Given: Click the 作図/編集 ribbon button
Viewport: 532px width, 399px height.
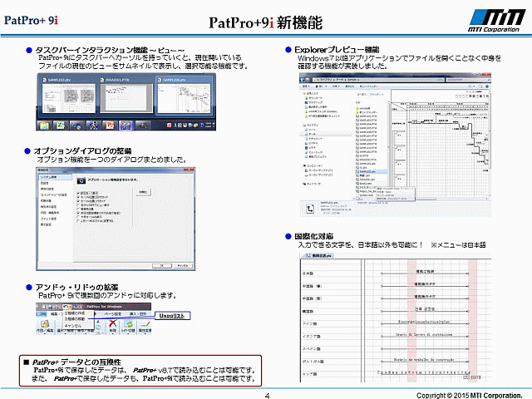Looking at the screenshot, I should 45,326.
